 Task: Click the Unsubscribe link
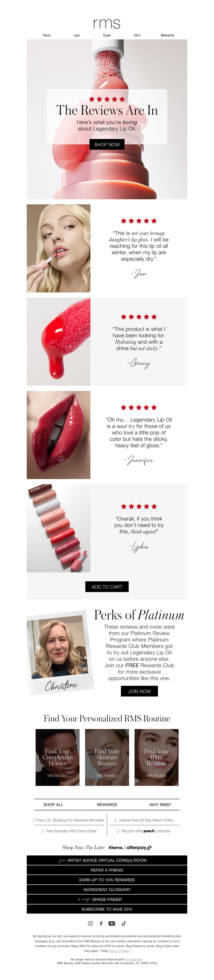click(x=134, y=959)
